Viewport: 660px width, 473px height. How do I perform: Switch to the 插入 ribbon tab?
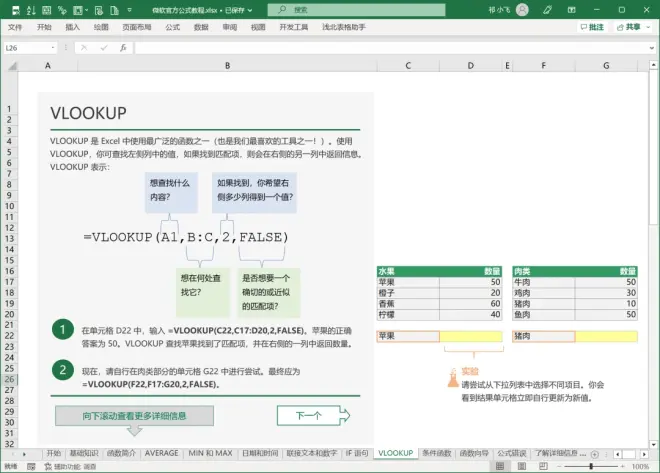(72, 27)
